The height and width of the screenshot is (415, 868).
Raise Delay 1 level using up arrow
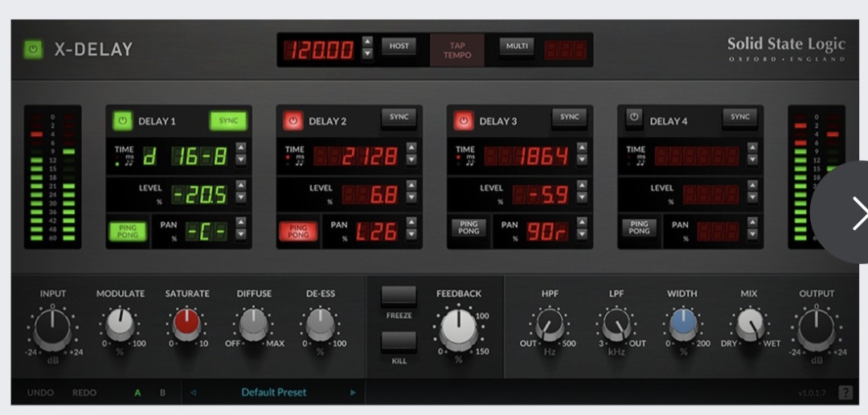click(241, 186)
